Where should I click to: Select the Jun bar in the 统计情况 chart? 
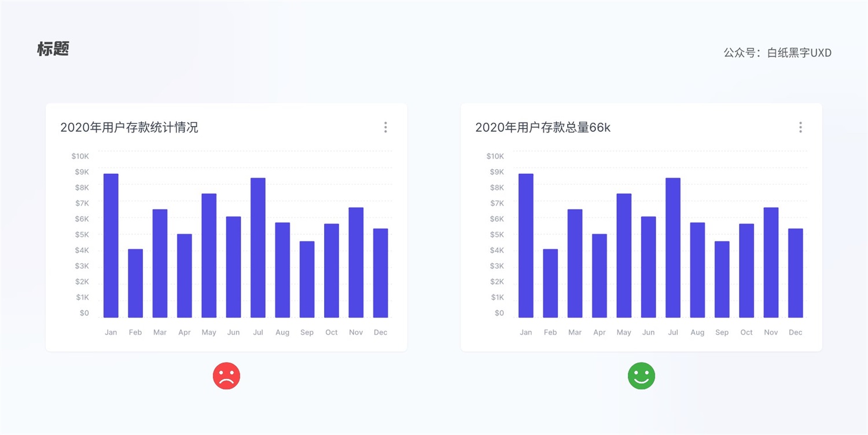234,267
